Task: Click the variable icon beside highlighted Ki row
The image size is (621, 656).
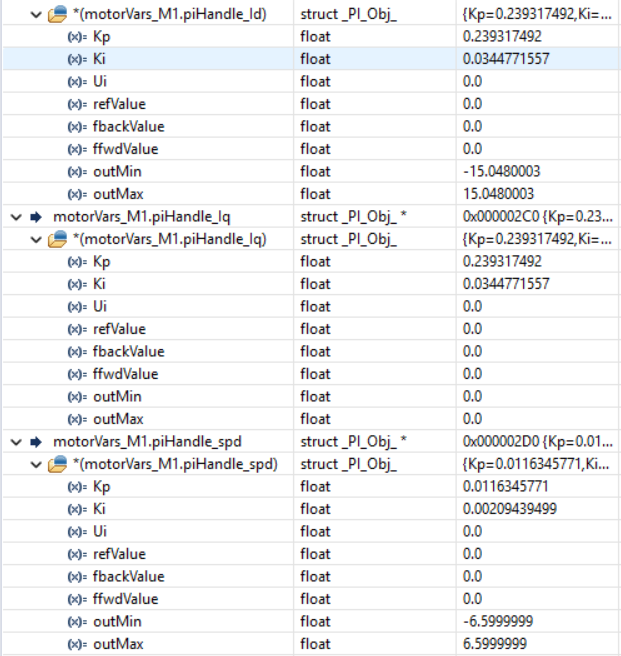Action: (77, 59)
